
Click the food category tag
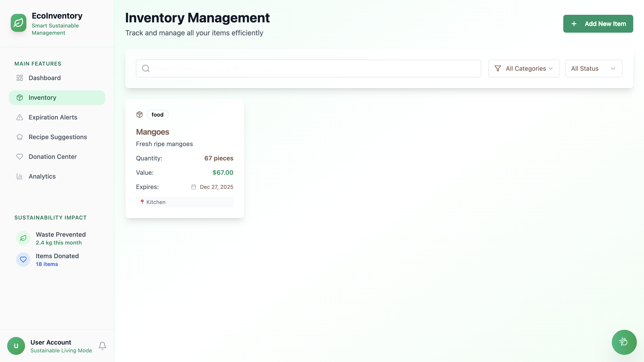coord(157,115)
